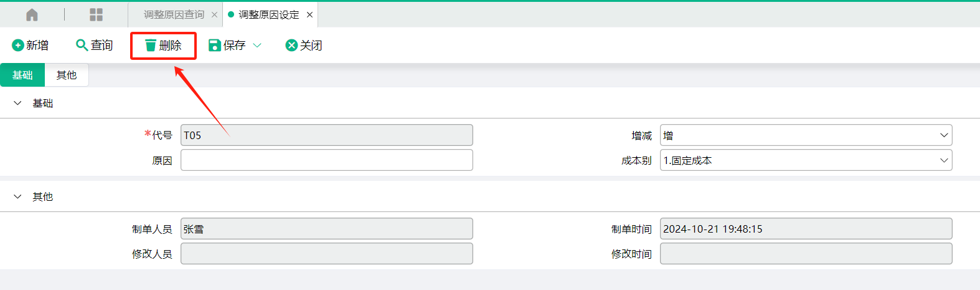980x290 pixels.
Task: Click the 代号 field containing T05
Action: [x=327, y=135]
